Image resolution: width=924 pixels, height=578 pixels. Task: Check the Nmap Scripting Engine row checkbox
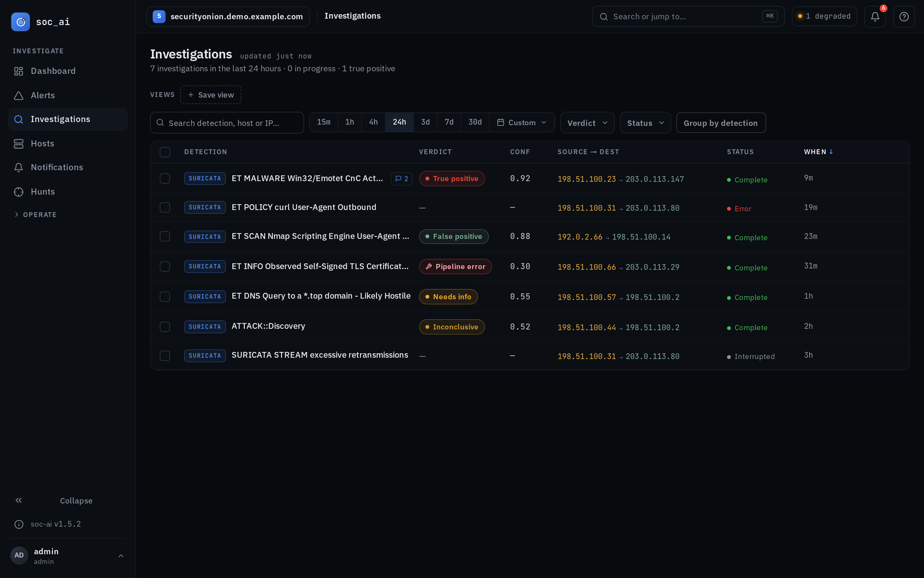click(165, 237)
